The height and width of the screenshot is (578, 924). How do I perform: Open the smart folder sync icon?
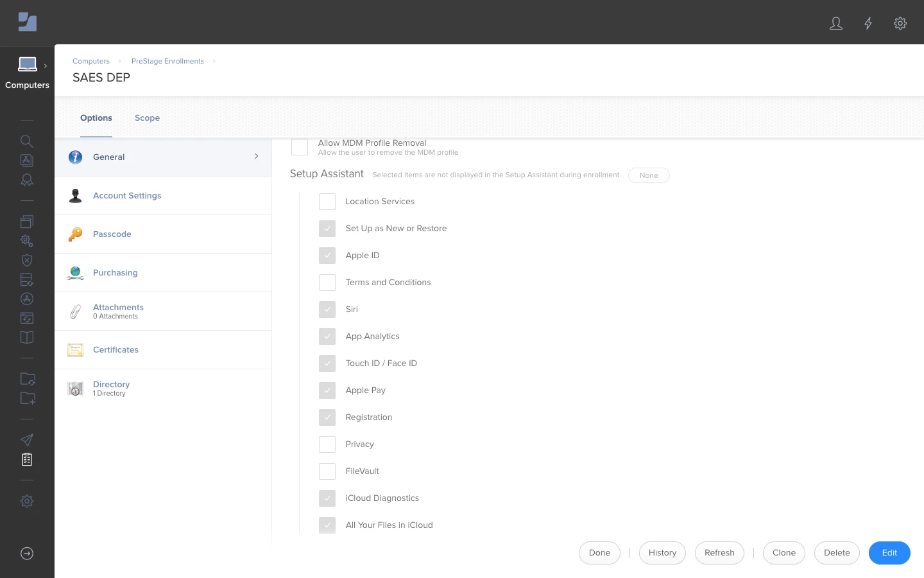point(28,379)
